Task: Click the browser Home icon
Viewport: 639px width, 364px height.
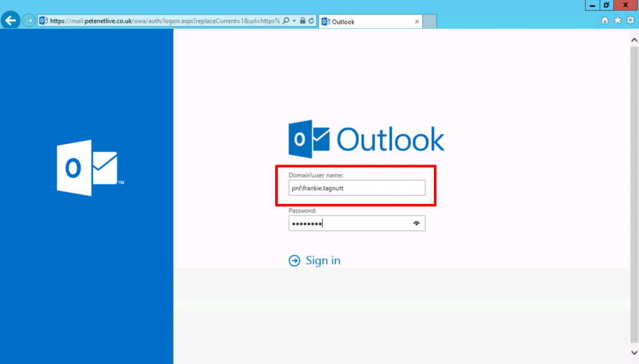Action: (x=603, y=21)
